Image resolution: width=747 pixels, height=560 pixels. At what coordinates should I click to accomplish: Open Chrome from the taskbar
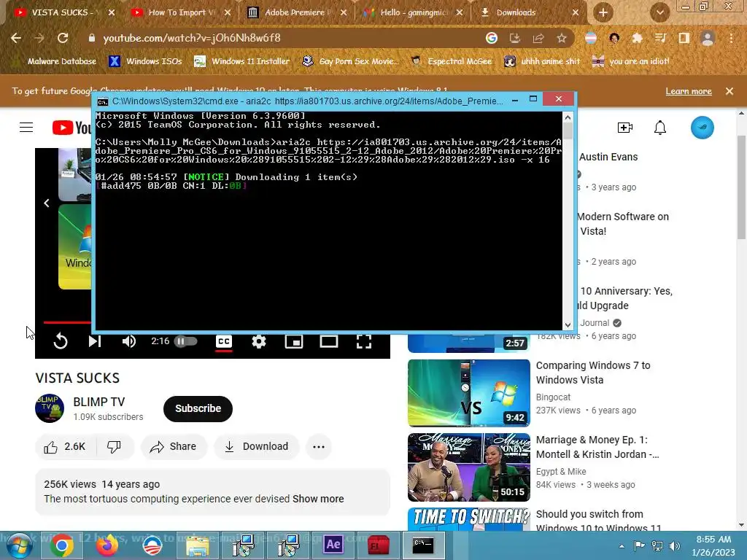click(x=61, y=545)
